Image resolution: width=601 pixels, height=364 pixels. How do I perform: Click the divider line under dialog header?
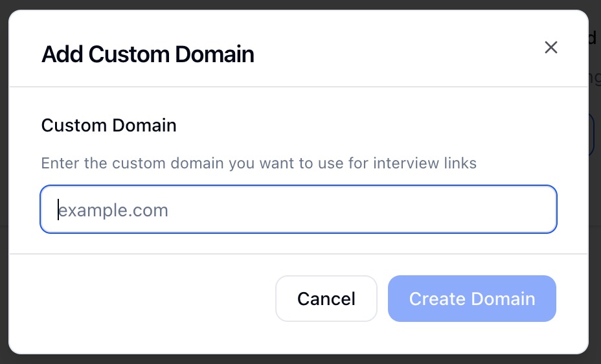[298, 87]
